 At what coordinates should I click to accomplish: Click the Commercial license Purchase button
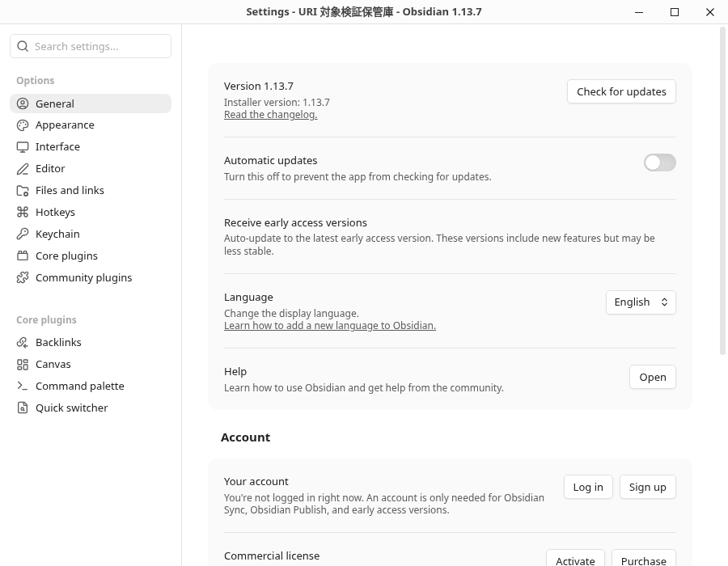point(644,558)
